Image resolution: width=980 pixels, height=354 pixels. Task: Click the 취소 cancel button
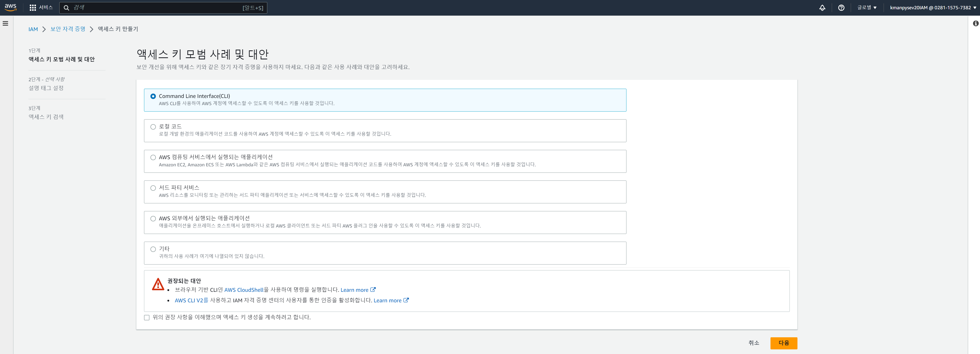pyautogui.click(x=754, y=343)
